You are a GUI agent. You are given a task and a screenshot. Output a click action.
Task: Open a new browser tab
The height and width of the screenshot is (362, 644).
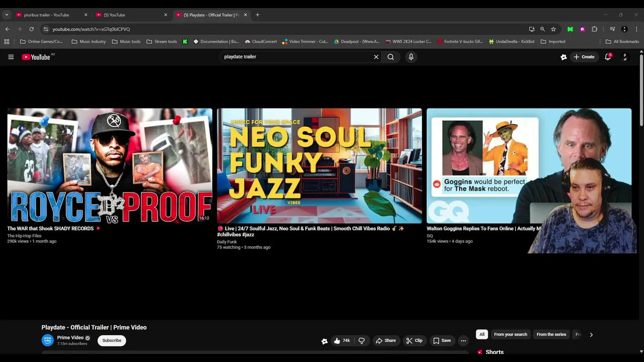click(258, 15)
